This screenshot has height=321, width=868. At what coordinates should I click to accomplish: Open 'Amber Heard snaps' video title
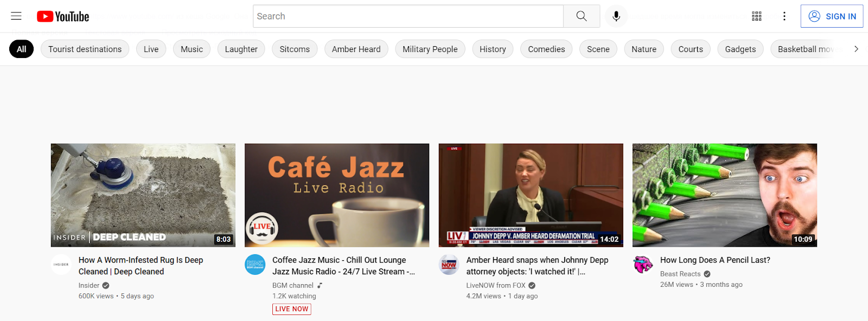537,266
